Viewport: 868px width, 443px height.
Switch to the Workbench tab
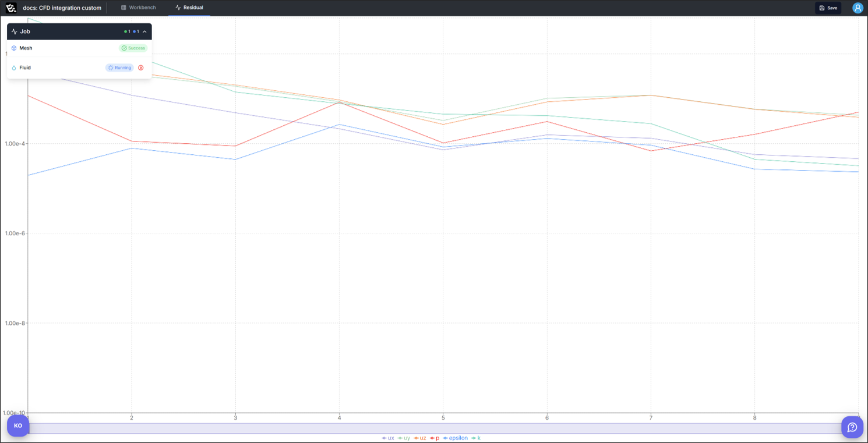(138, 8)
